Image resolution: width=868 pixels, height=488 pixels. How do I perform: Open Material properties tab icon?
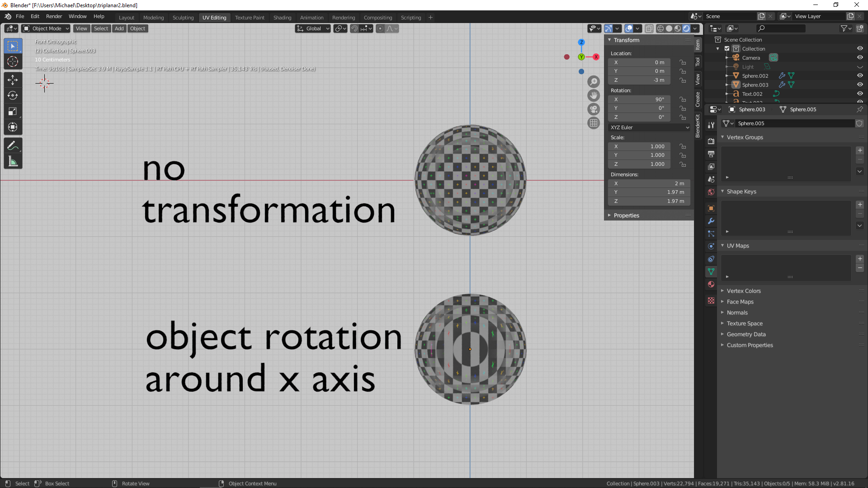pyautogui.click(x=711, y=284)
